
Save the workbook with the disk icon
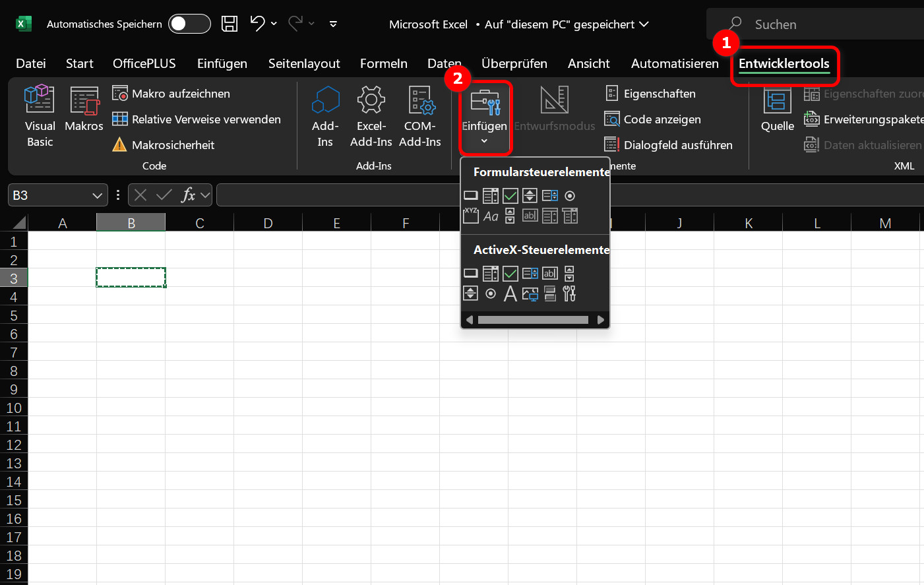[x=230, y=24]
